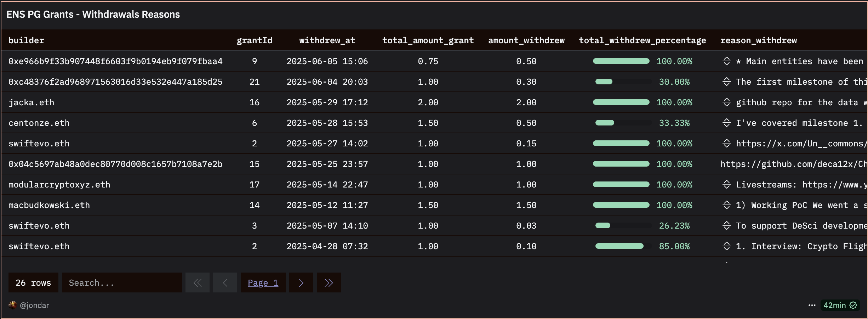Jump to the last page

[329, 282]
